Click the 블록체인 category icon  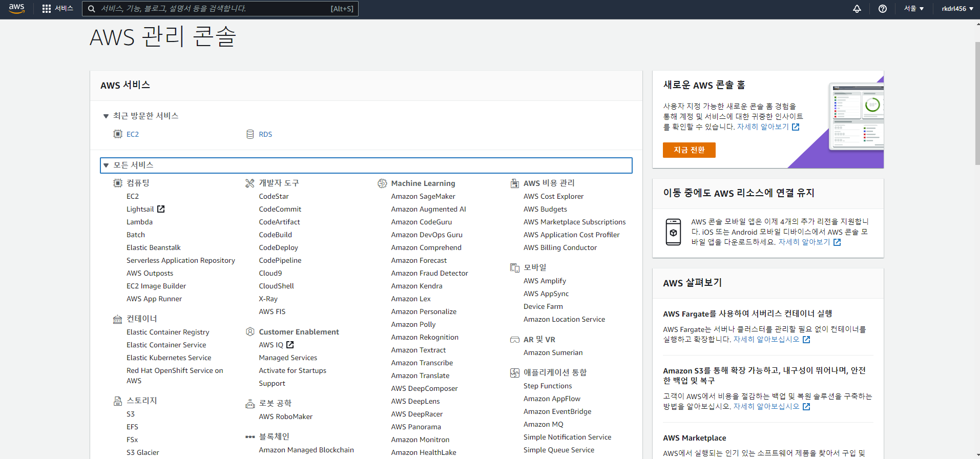tap(250, 437)
